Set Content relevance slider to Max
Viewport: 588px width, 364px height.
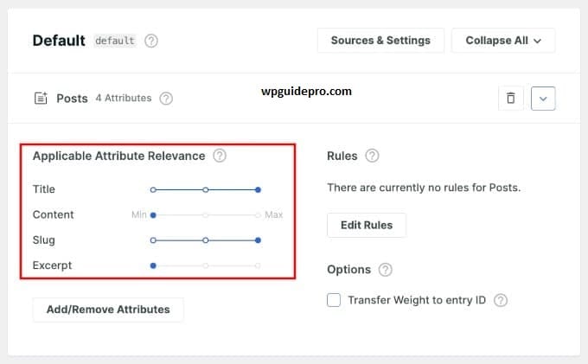(x=259, y=215)
